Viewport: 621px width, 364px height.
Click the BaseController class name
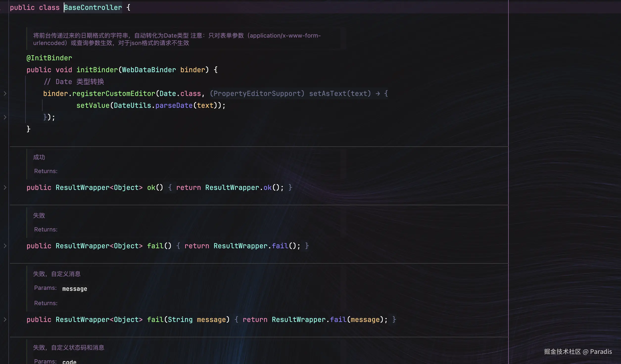[93, 7]
